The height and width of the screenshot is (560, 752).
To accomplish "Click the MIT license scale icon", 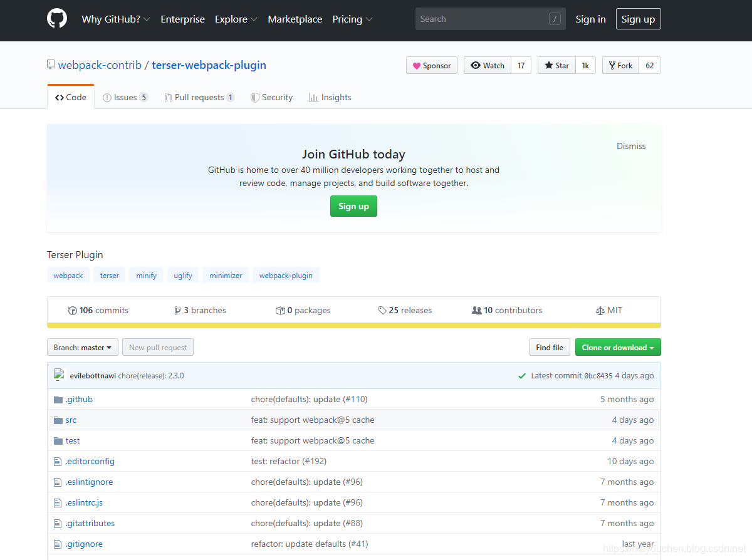I will (600, 310).
